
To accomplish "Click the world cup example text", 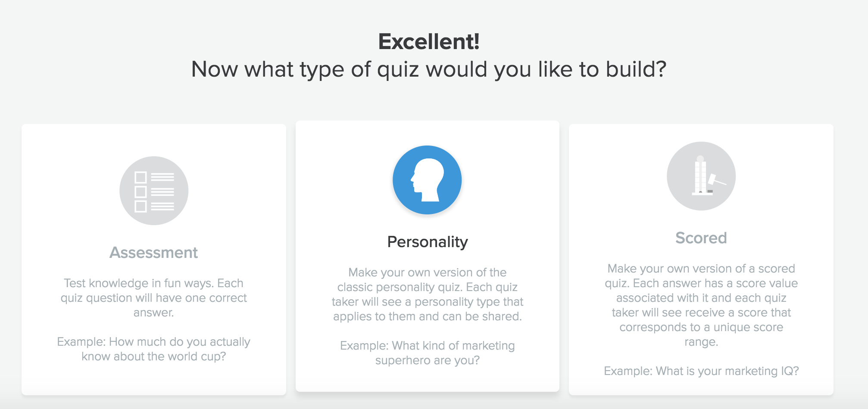I will pos(154,349).
